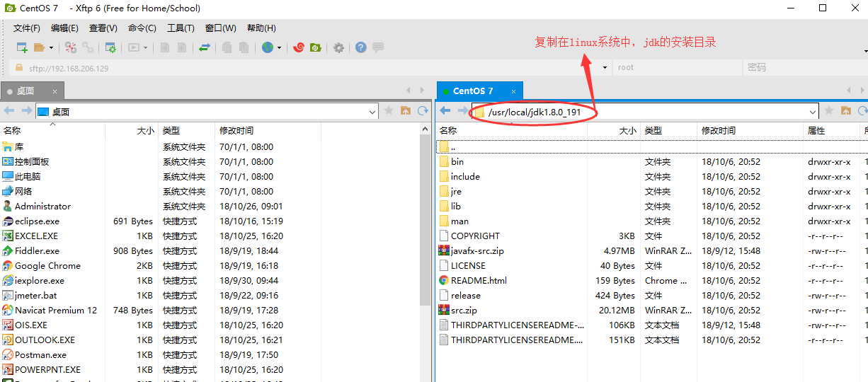The image size is (868, 382).
Task: Click the New Session toolbar icon
Action: (23, 47)
